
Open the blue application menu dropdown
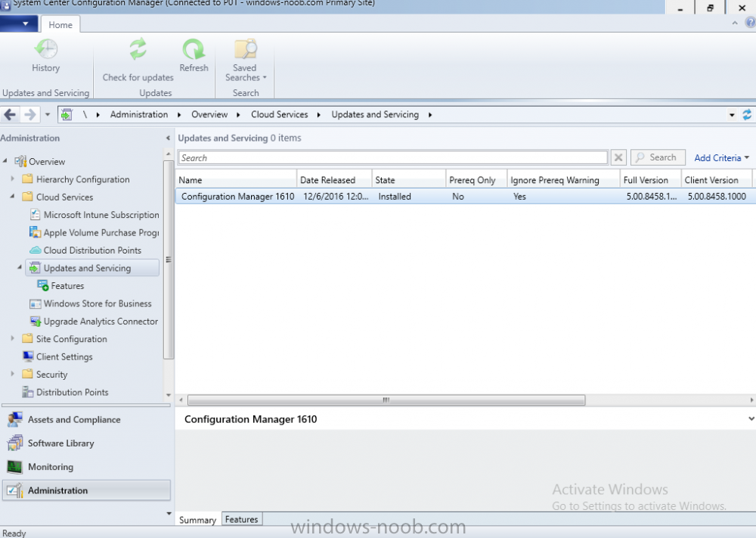coord(20,23)
